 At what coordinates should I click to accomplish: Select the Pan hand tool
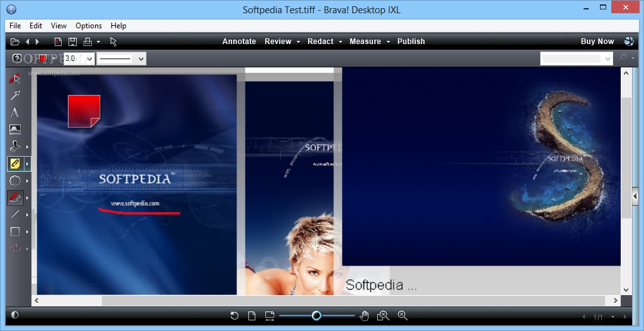(364, 316)
